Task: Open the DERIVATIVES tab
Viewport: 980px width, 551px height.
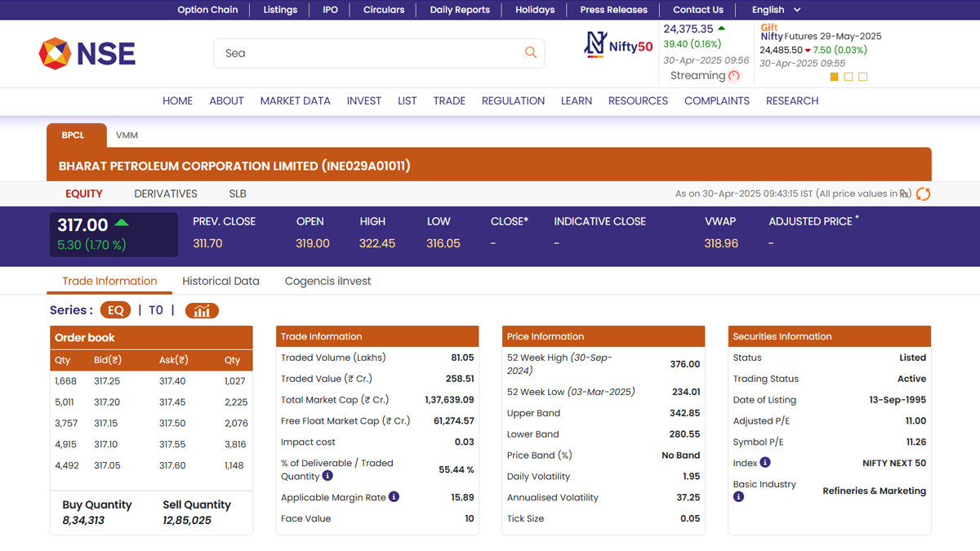Action: (x=166, y=193)
